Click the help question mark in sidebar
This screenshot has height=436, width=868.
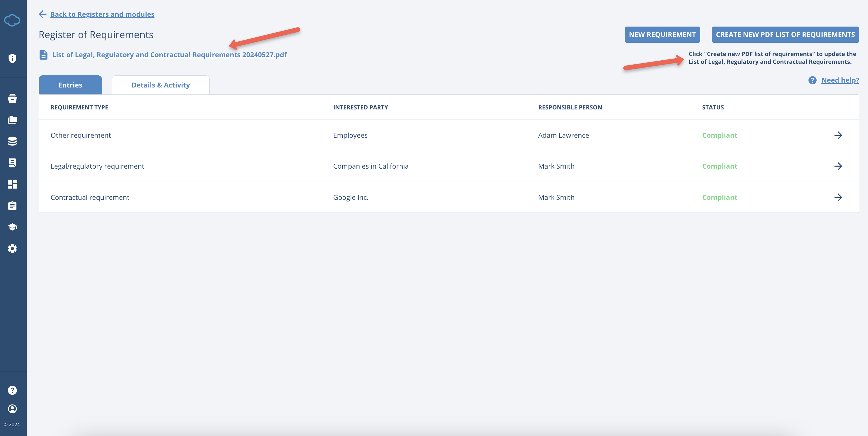[12, 390]
